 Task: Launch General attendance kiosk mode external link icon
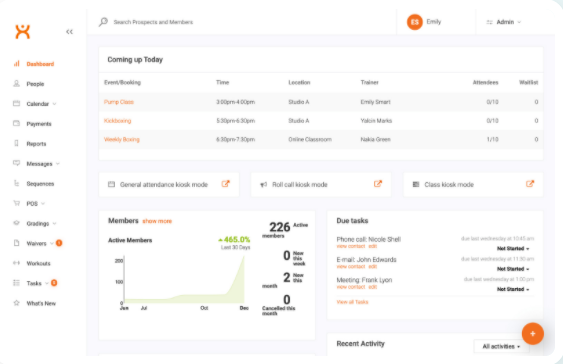[225, 184]
